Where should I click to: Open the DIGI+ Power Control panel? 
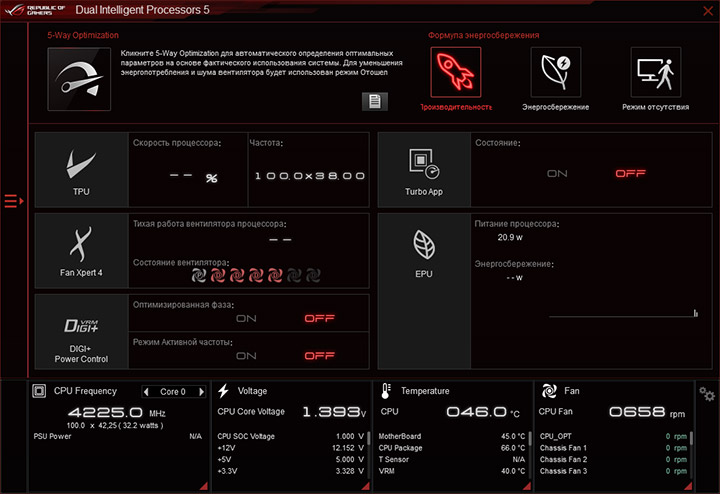click(81, 331)
